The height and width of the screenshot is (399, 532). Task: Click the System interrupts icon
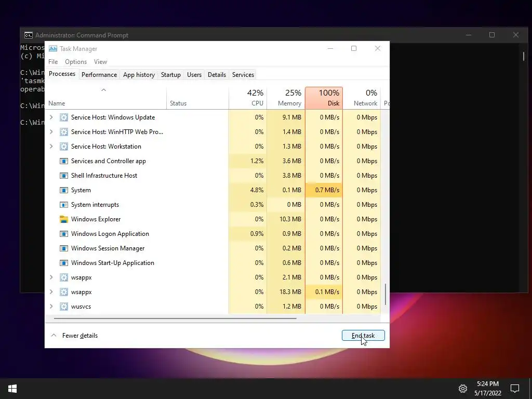[x=64, y=205]
